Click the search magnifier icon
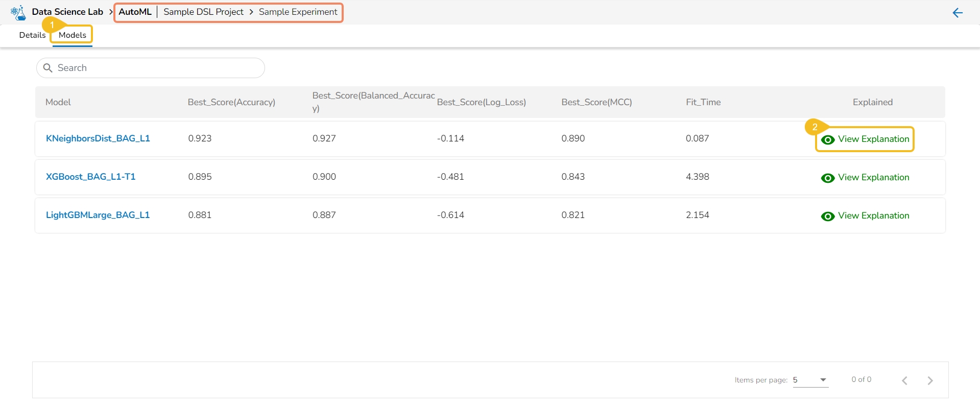 48,68
